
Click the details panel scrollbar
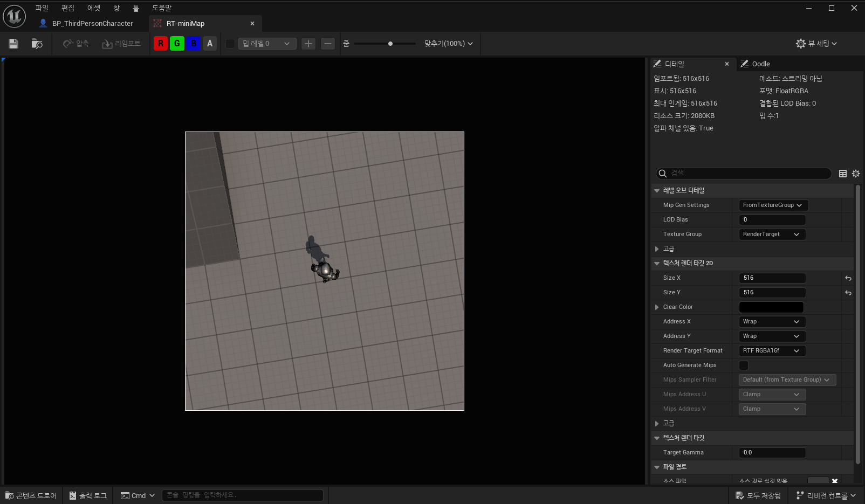[858, 323]
